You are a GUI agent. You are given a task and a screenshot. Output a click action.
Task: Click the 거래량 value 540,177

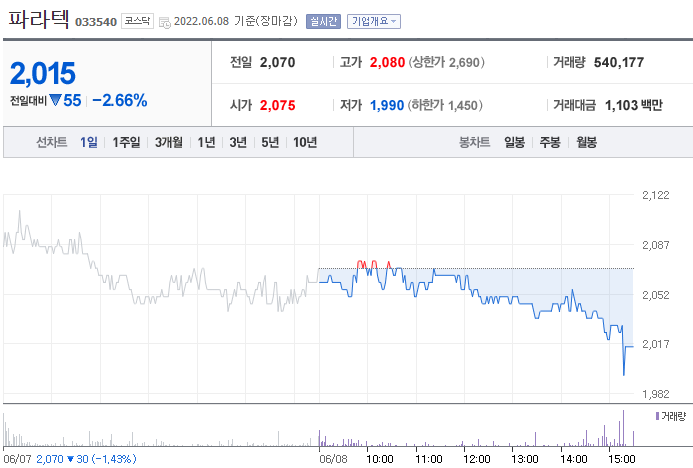pos(619,62)
